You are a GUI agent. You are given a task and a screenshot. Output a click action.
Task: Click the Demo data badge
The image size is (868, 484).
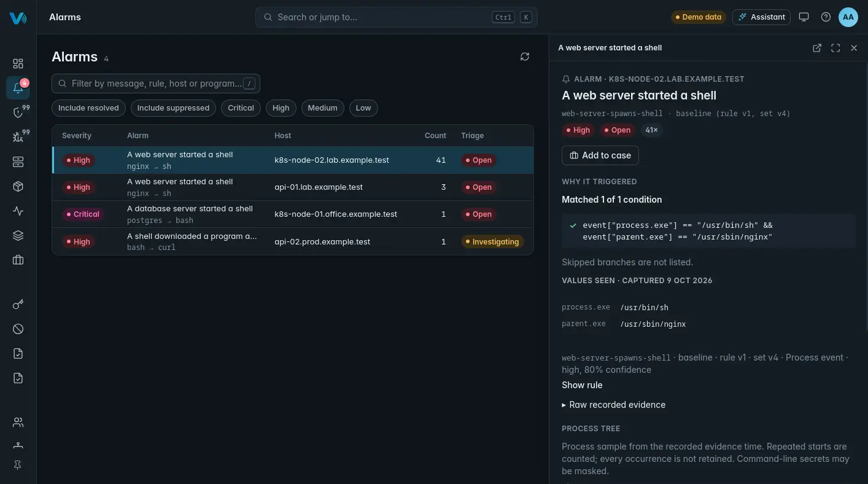698,17
